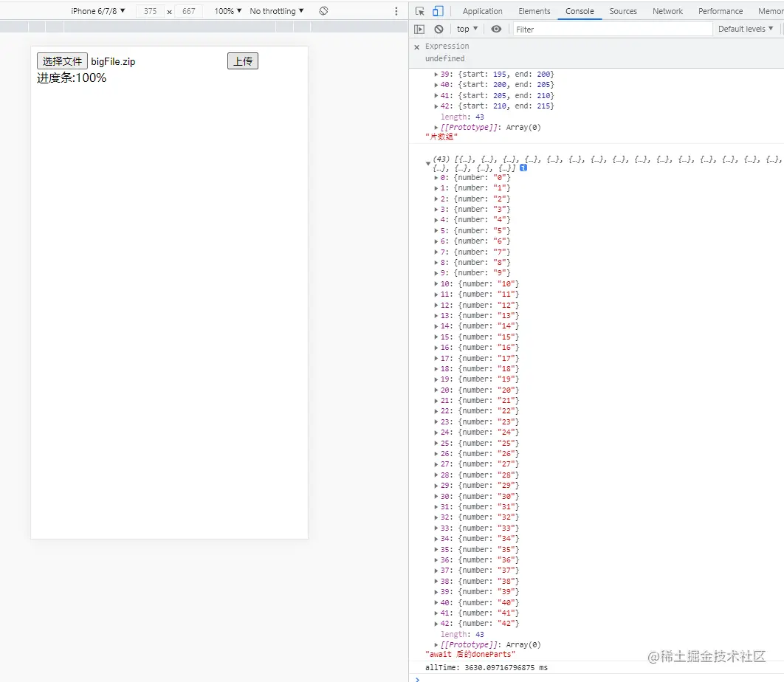The width and height of the screenshot is (784, 682).
Task: Expand entry 20: {number: "20"}
Action: 436,390
